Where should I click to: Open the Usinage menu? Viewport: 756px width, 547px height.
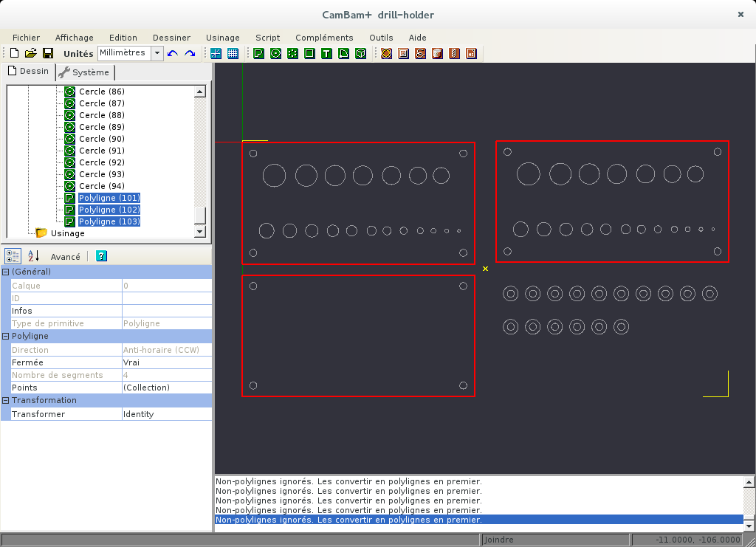pos(222,38)
